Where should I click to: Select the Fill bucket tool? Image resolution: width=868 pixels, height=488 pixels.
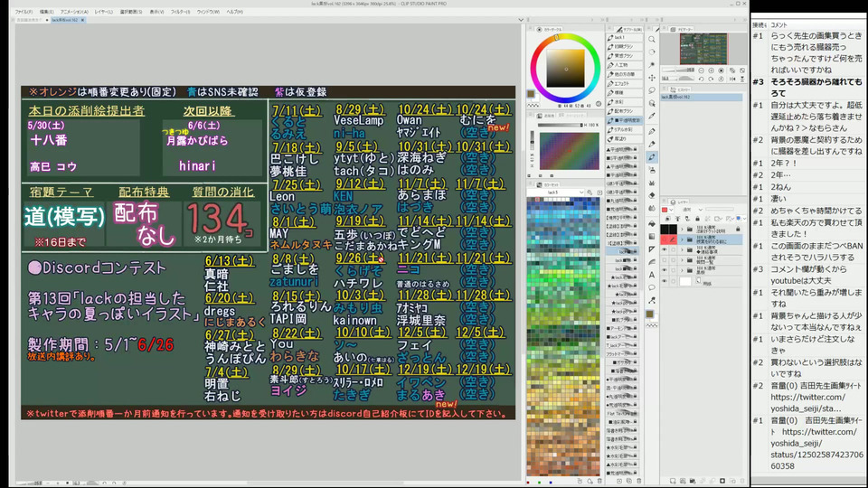pos(651,221)
